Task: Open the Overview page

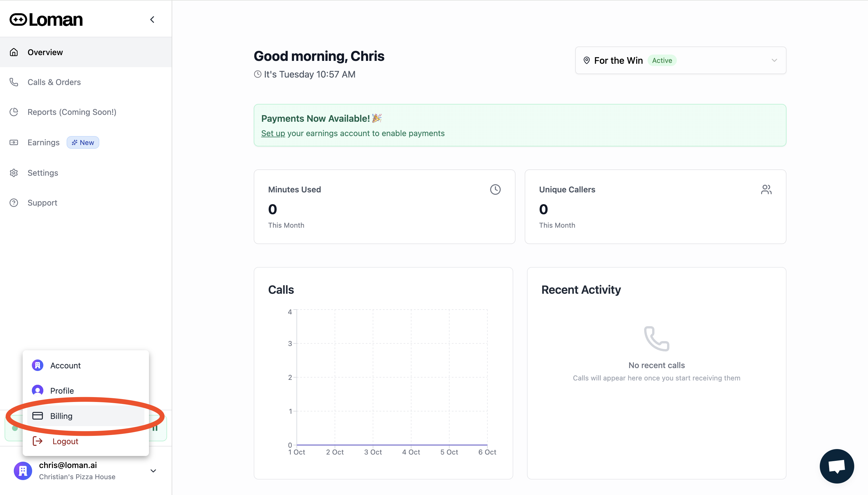Action: pyautogui.click(x=45, y=52)
